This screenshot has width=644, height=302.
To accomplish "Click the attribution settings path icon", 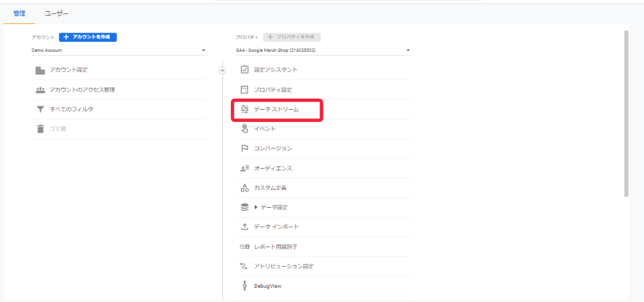I will (244, 266).
